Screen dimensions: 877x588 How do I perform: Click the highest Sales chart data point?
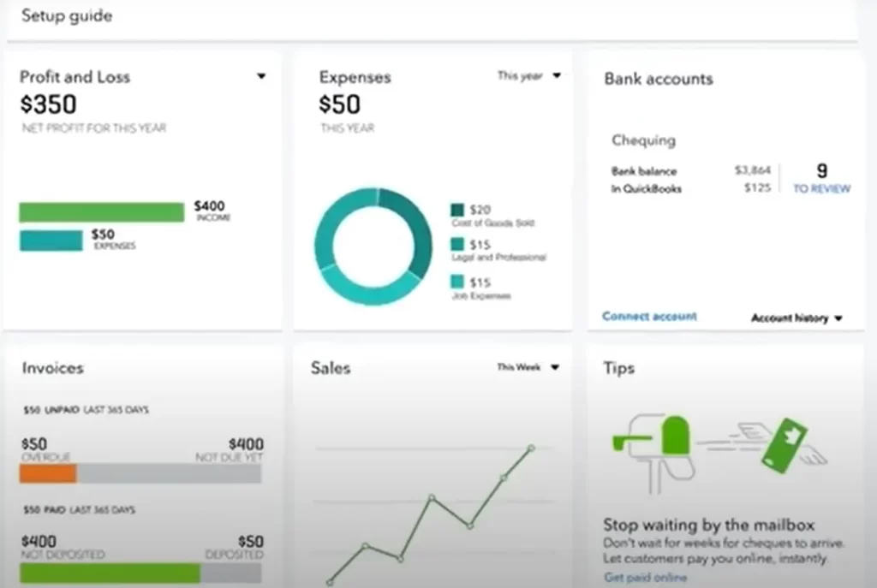(532, 446)
